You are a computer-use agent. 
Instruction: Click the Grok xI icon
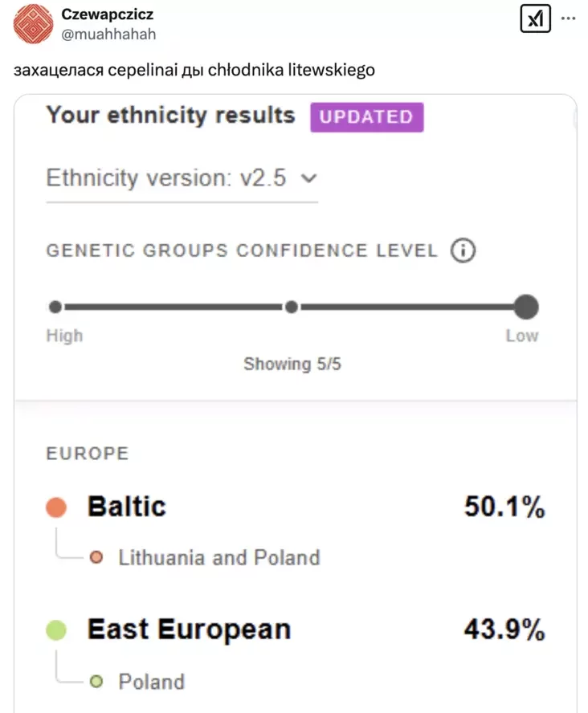pos(535,18)
